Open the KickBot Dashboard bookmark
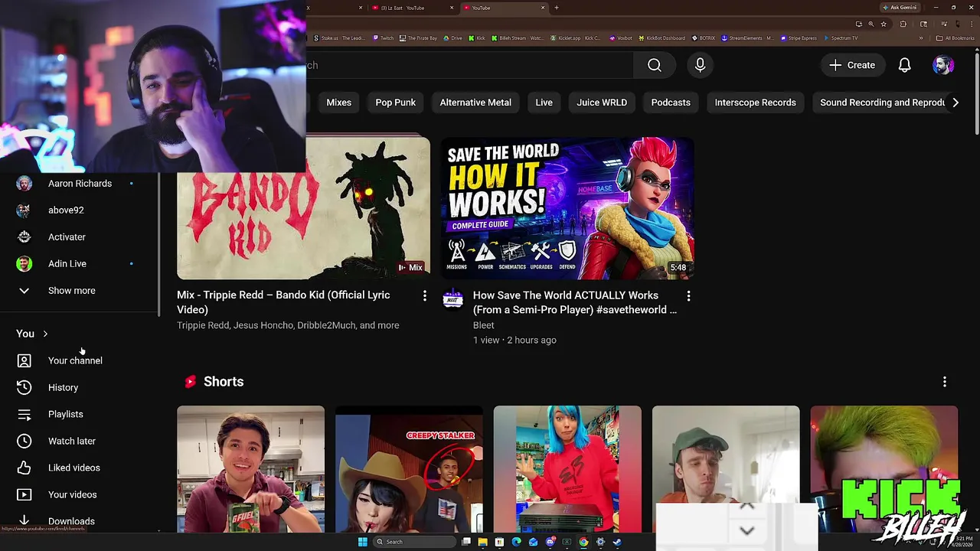This screenshot has width=980, height=551. click(x=662, y=38)
